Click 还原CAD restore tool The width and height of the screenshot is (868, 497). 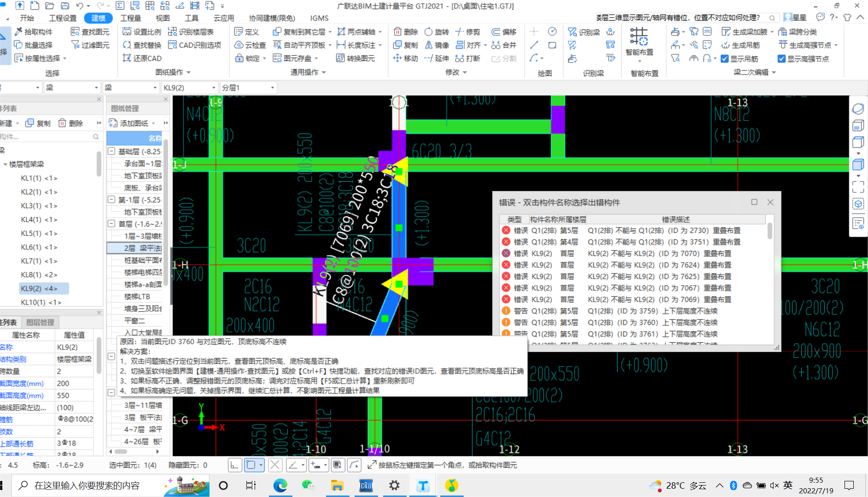142,58
